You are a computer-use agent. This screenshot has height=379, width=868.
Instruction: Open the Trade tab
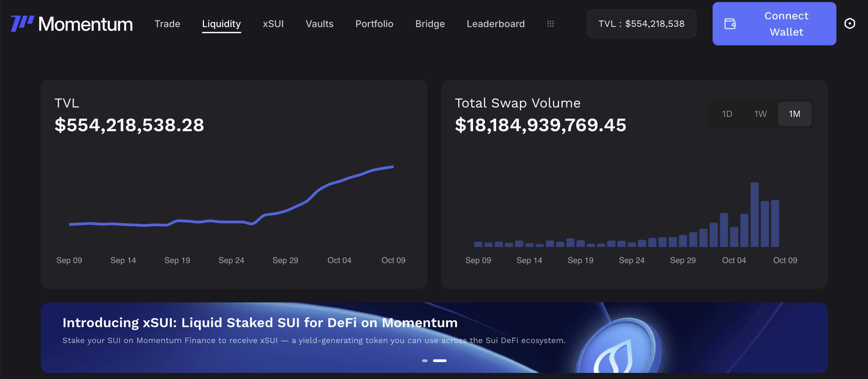pos(167,24)
